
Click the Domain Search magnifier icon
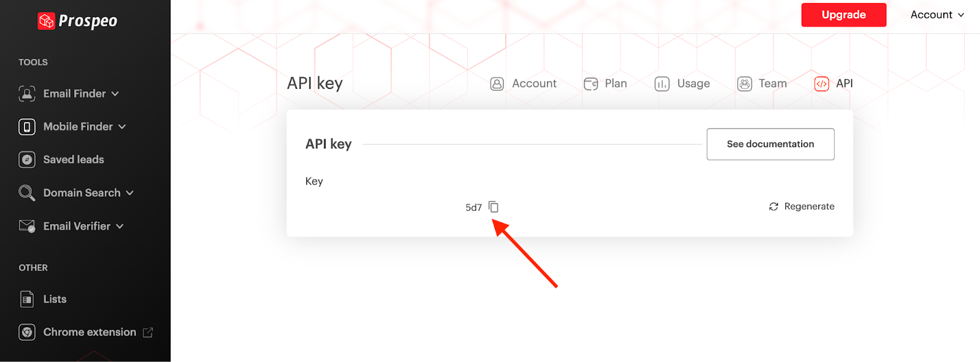coord(27,193)
